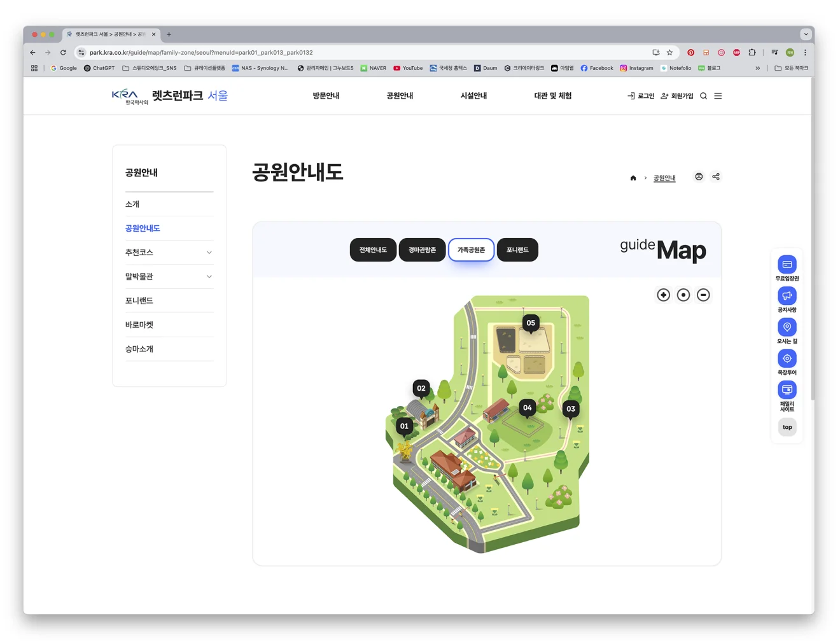Open the 큐레이션플랫폼 bookmark folder
Viewport: 840px width, 644px height.
(x=204, y=68)
